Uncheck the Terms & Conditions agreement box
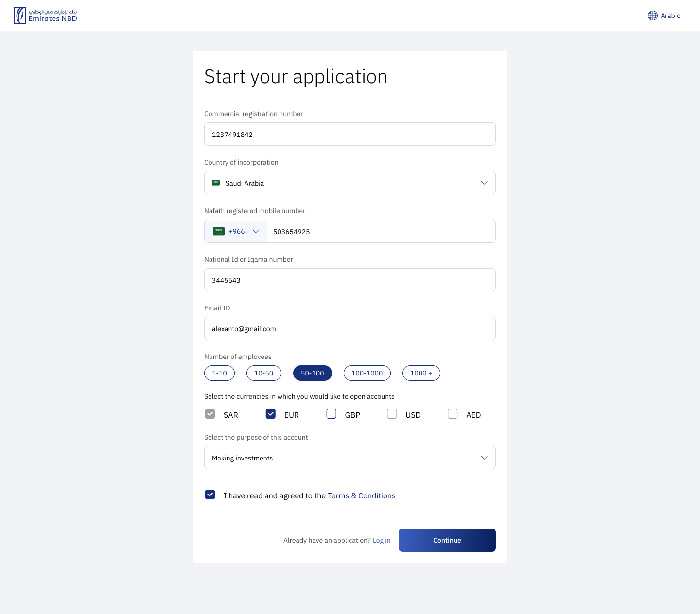The width and height of the screenshot is (700, 614). coord(210,495)
